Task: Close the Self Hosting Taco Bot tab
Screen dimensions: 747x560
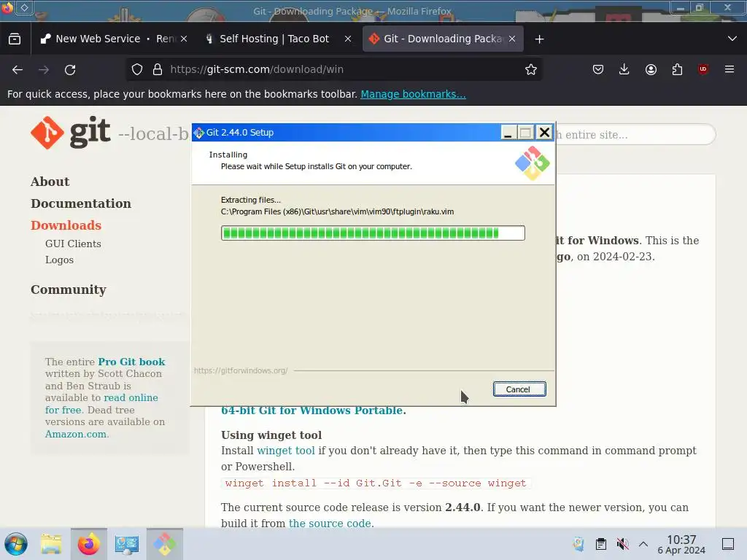Action: click(x=348, y=39)
